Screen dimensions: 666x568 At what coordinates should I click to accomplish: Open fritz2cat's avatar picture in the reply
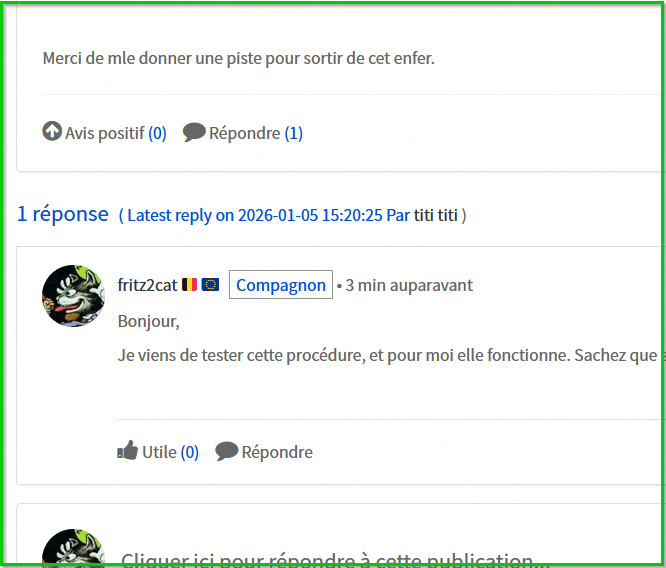(73, 296)
